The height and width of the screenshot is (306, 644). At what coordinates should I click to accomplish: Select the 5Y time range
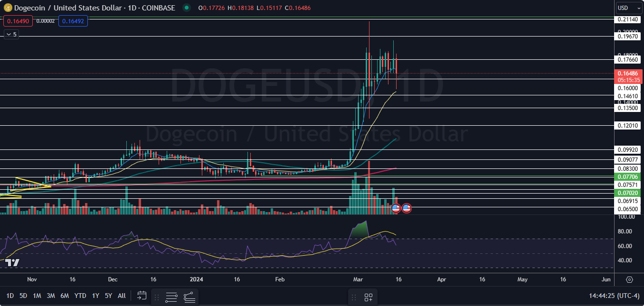(x=108, y=296)
